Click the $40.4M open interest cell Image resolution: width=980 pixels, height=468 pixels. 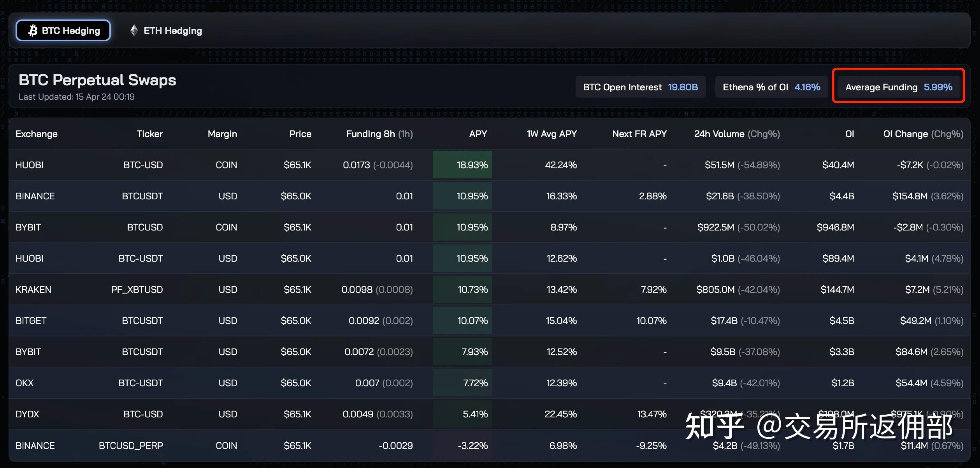coord(838,165)
